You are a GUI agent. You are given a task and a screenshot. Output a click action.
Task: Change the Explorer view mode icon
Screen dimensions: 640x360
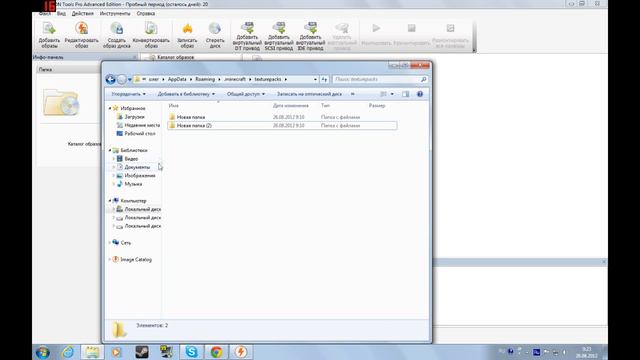(x=384, y=94)
